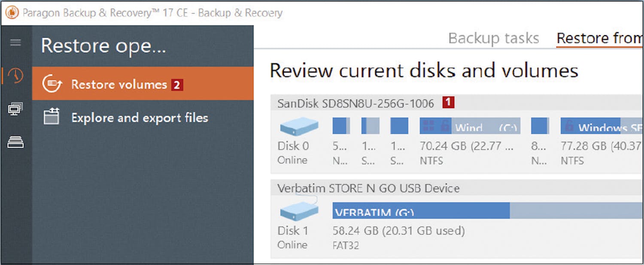Open the Restore from tab
The width and height of the screenshot is (644, 265).
[599, 38]
